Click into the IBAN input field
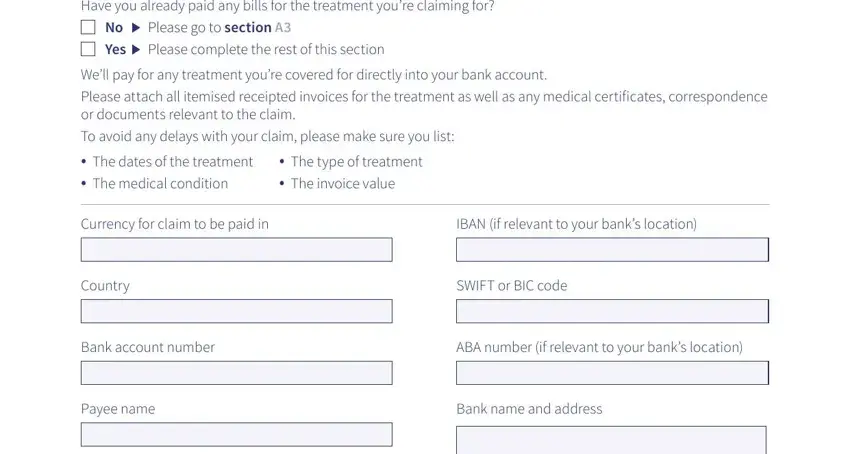This screenshot has width=850, height=454. click(x=612, y=250)
